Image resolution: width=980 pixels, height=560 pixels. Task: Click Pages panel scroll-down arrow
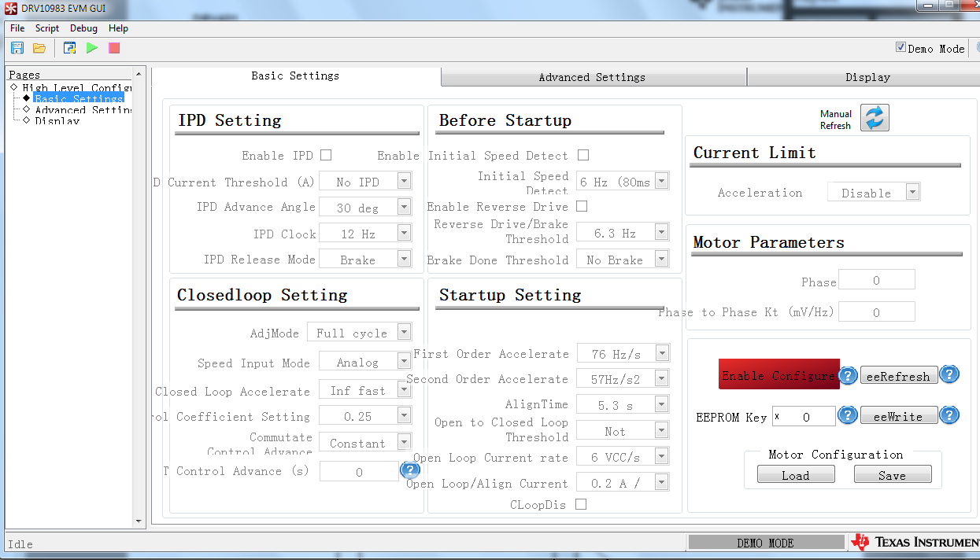[x=139, y=520]
